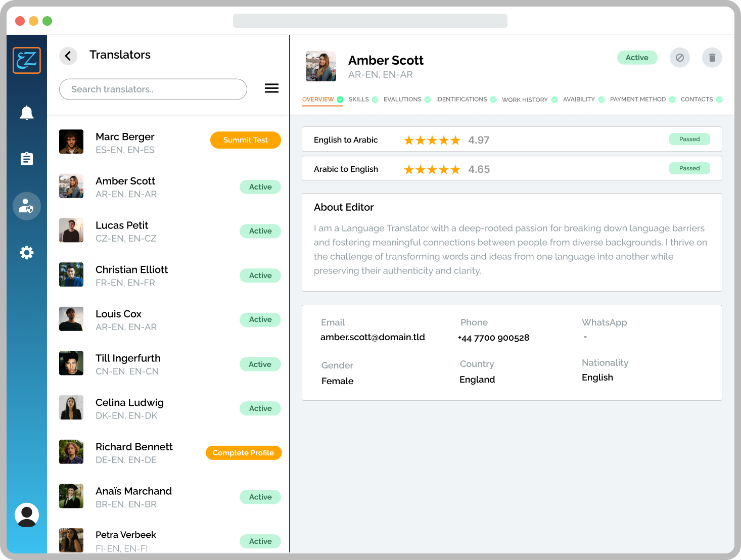Image resolution: width=741 pixels, height=560 pixels.
Task: Open the hamburger filter menu
Action: (271, 88)
